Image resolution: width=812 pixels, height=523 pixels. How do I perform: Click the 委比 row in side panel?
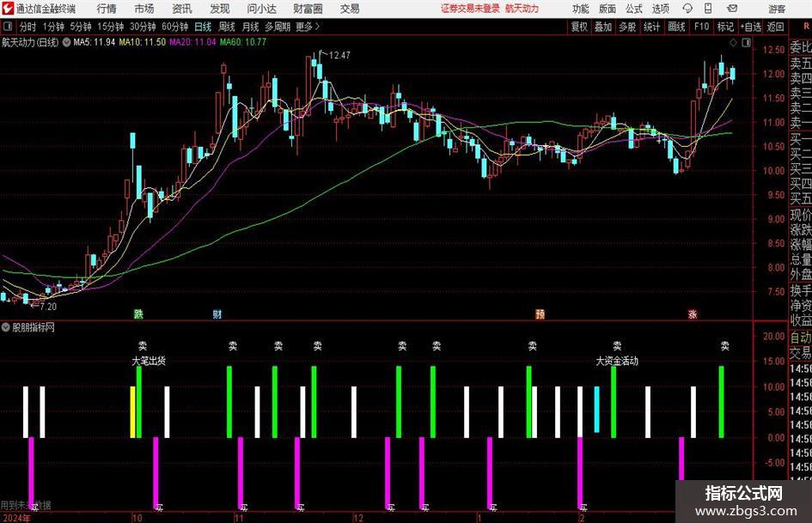[801, 47]
